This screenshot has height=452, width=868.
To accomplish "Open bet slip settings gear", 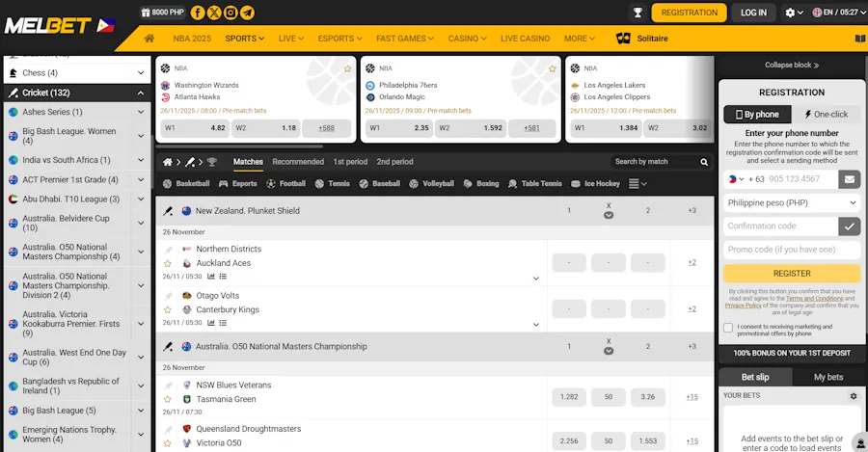I will click(854, 396).
